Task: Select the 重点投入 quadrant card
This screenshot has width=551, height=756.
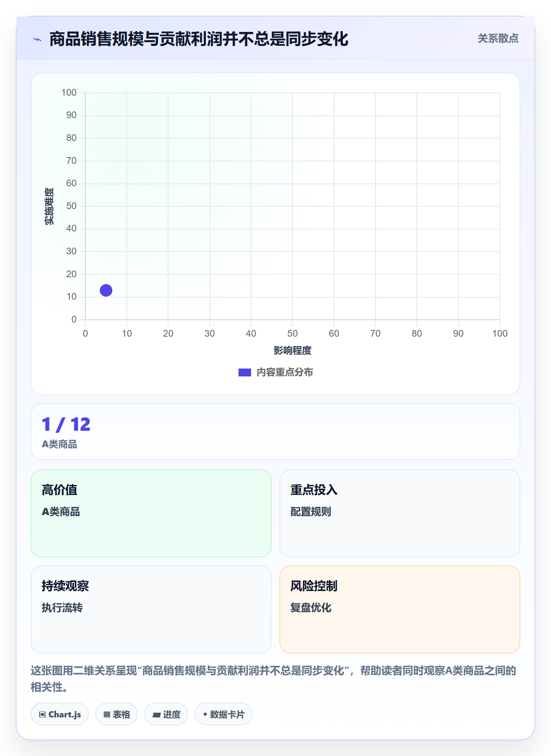Action: 399,513
